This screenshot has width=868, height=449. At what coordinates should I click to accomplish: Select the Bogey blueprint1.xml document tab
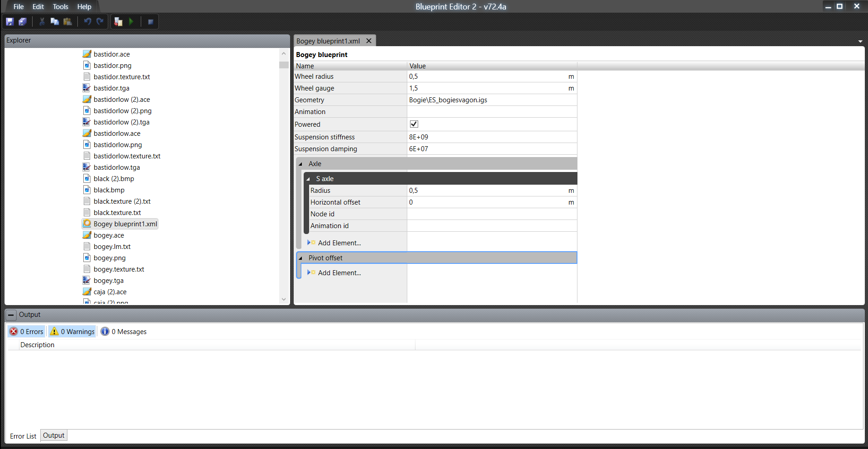[x=328, y=41]
